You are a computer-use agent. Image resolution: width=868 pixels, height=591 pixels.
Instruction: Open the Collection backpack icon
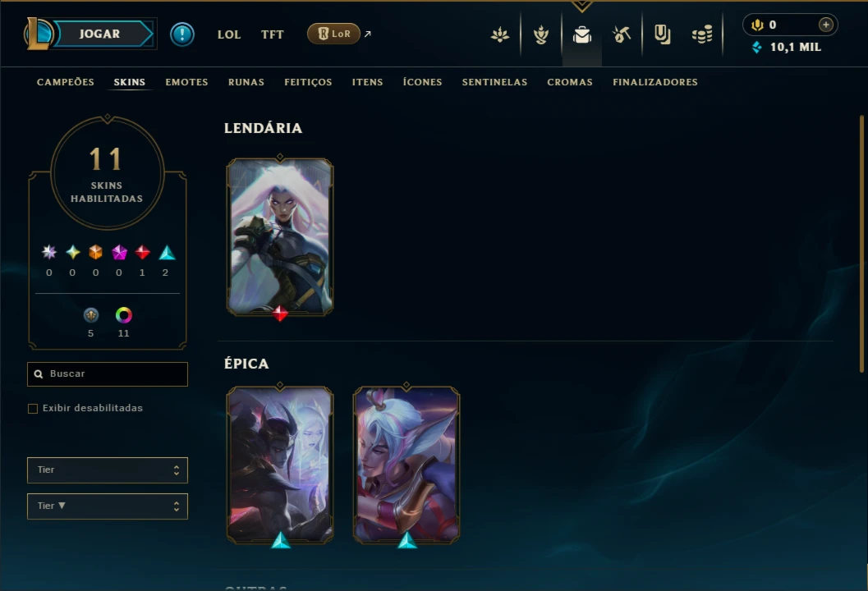coord(581,34)
